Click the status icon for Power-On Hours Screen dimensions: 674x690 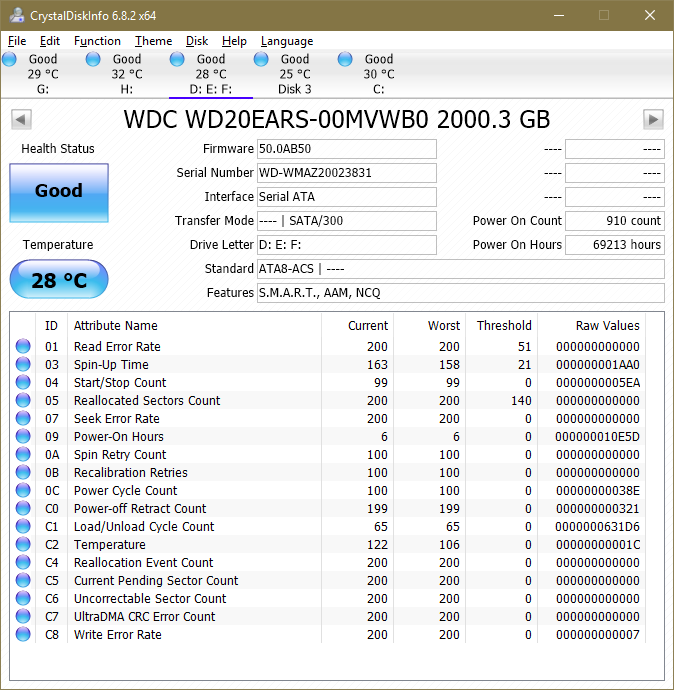click(x=23, y=437)
